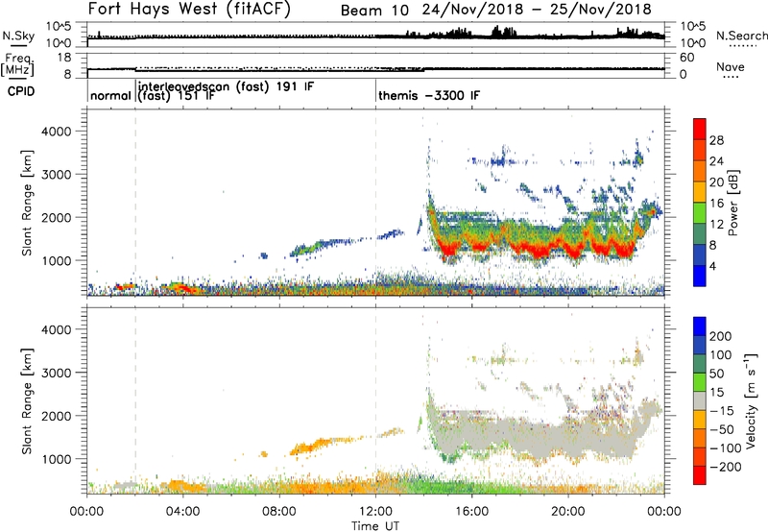Select the 'themis -3300 IF' CPID label
The height and width of the screenshot is (532, 768).
pos(429,95)
